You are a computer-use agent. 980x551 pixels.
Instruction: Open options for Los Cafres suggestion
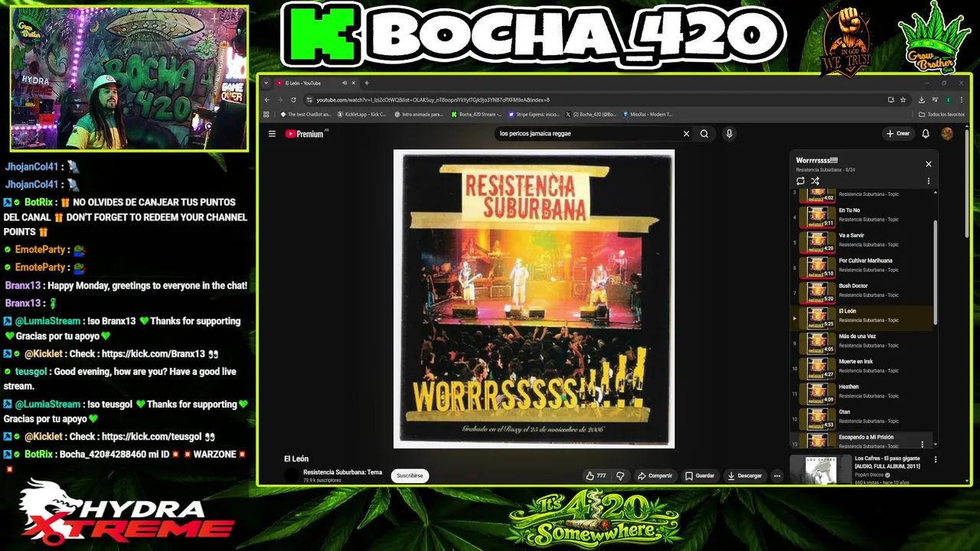pos(935,460)
